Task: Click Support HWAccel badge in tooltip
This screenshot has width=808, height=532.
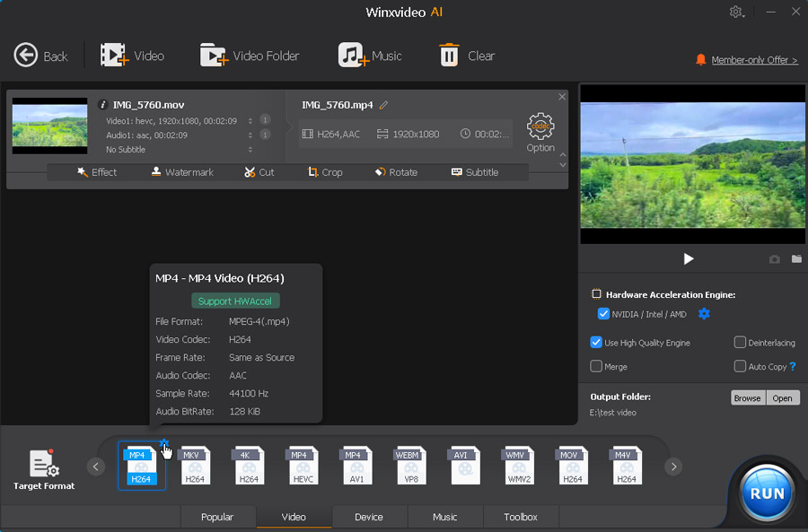Action: [x=235, y=301]
